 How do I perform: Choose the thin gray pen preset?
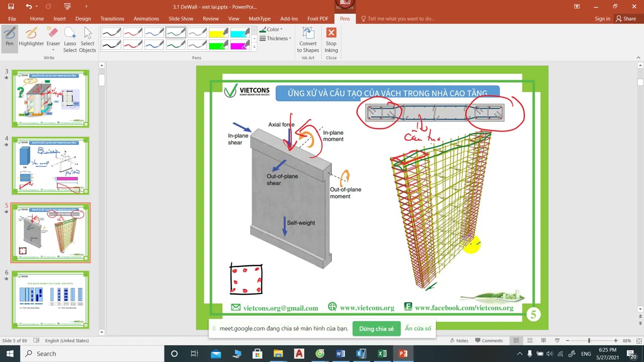point(197,33)
